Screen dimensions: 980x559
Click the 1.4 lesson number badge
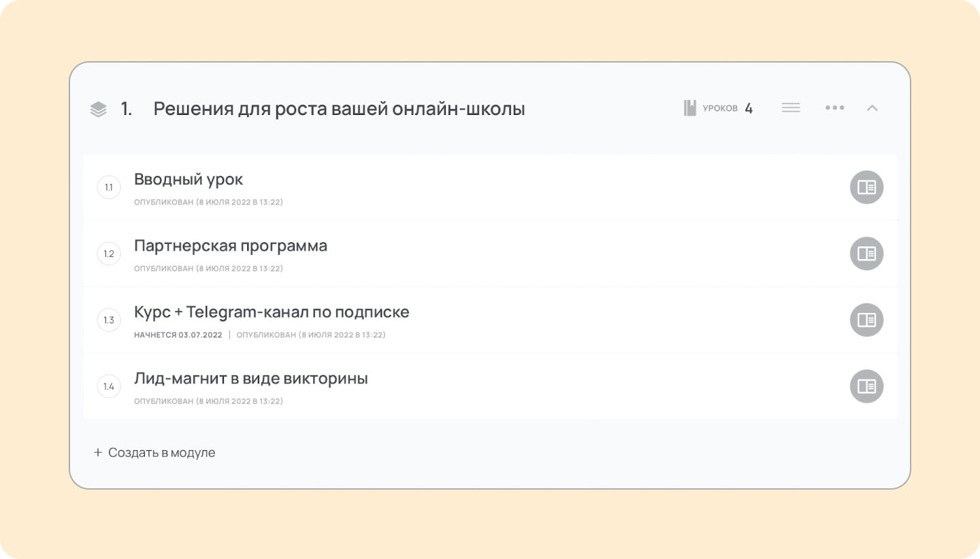(x=109, y=386)
